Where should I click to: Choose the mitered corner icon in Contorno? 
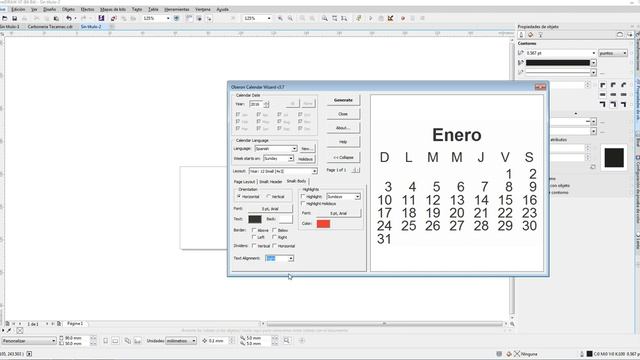pos(603,85)
